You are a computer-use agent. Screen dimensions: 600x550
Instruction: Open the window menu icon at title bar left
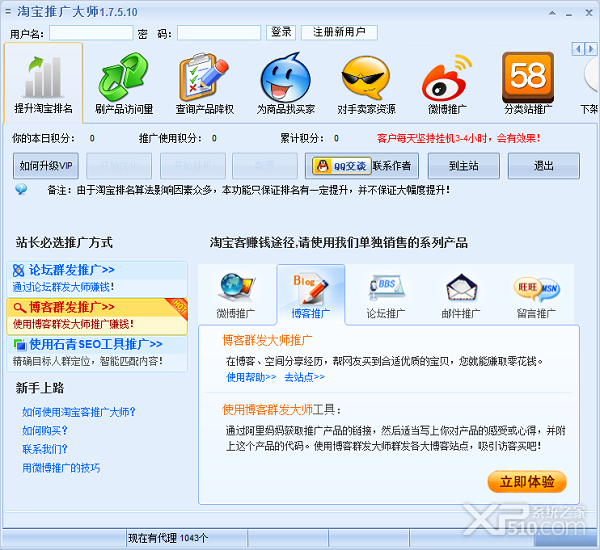(x=8, y=12)
